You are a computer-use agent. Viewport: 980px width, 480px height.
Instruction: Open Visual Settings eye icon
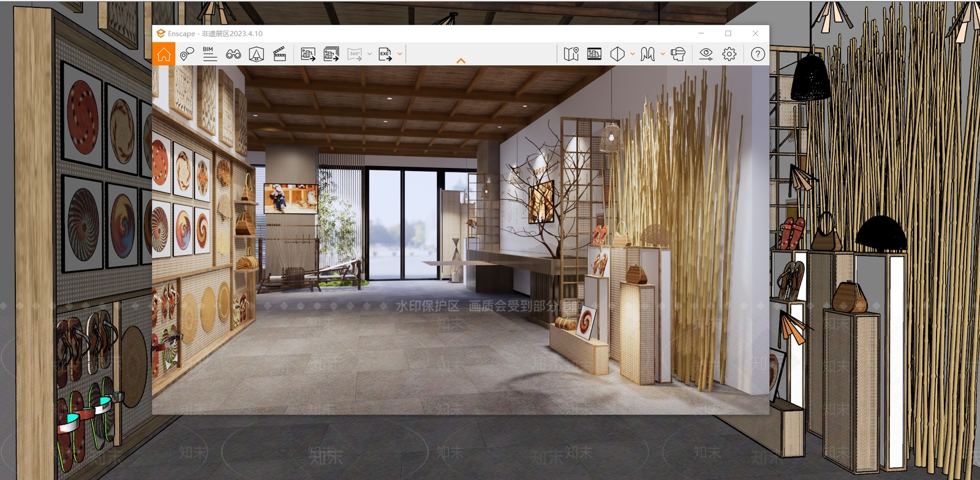click(x=706, y=54)
